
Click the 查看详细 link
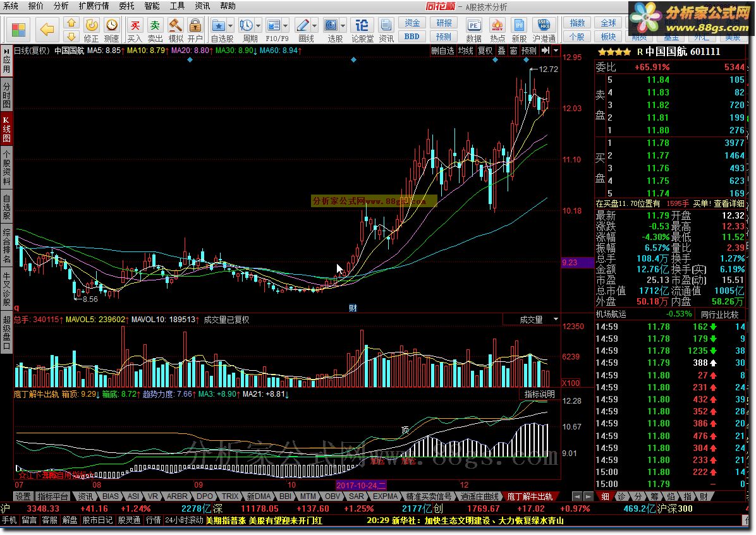click(729, 204)
